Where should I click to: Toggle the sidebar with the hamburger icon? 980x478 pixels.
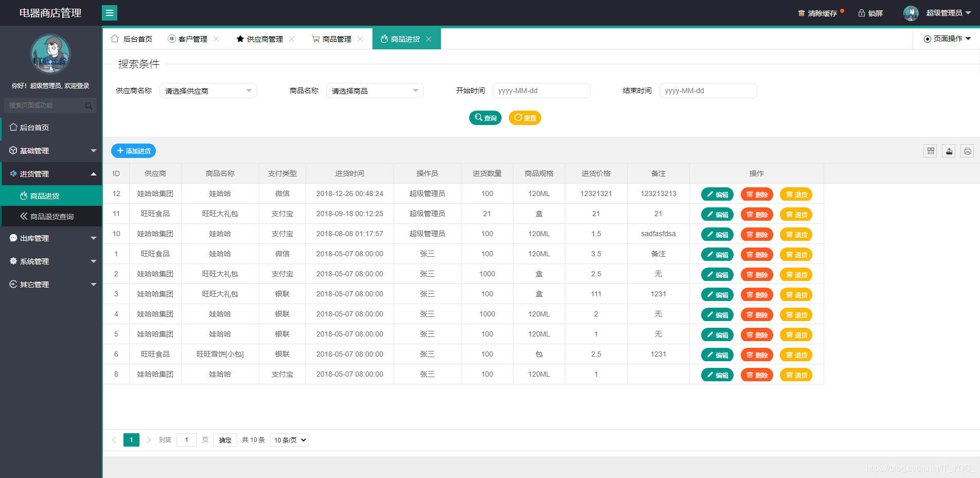(110, 12)
